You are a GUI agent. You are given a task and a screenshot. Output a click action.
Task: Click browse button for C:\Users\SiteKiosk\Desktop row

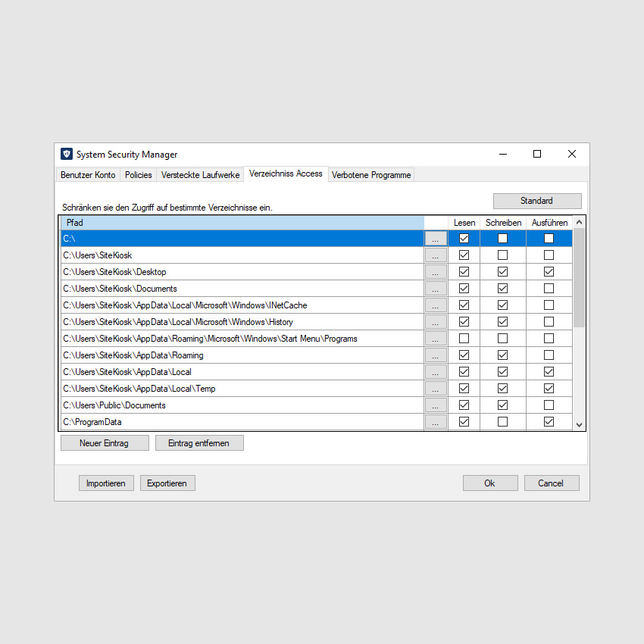(x=436, y=272)
